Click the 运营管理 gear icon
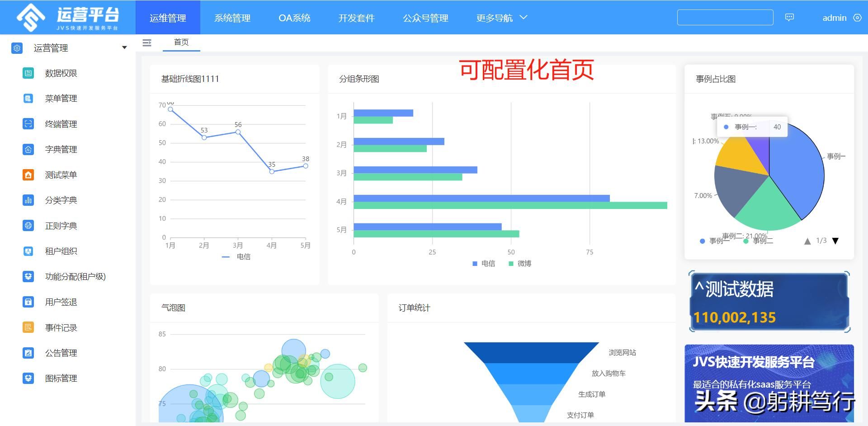 [17, 48]
